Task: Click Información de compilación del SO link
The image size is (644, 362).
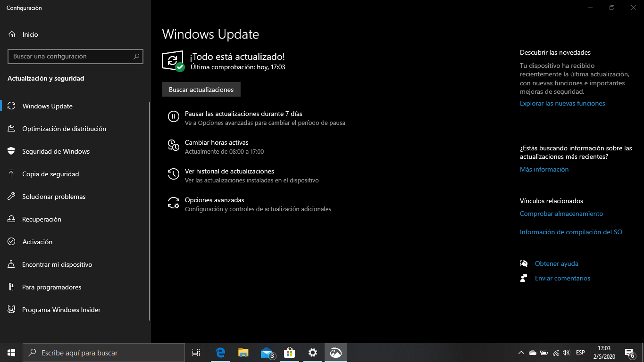Action: pos(571,232)
